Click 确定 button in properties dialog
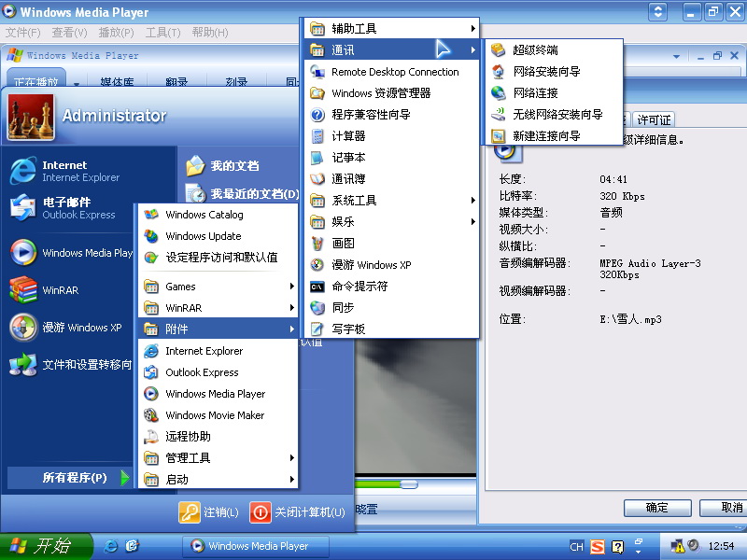 657,508
